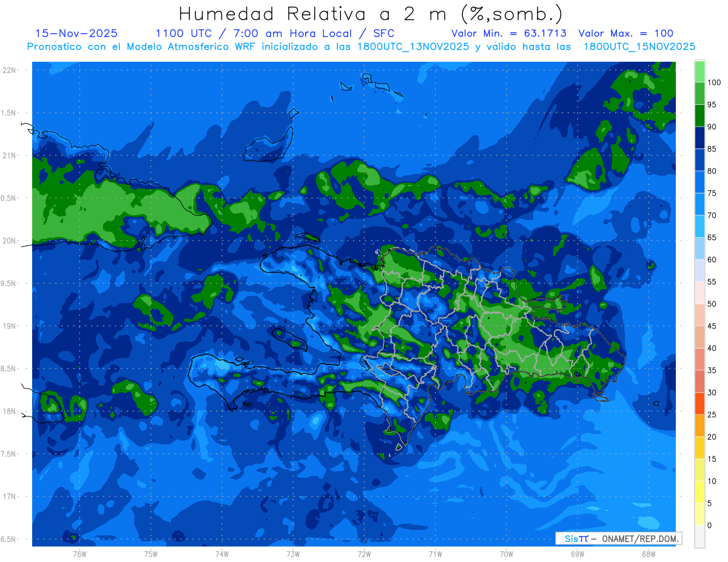Screen dimensions: 728x562
Task: Click the pale pink 50–55 legend swatch
Action: [699, 293]
